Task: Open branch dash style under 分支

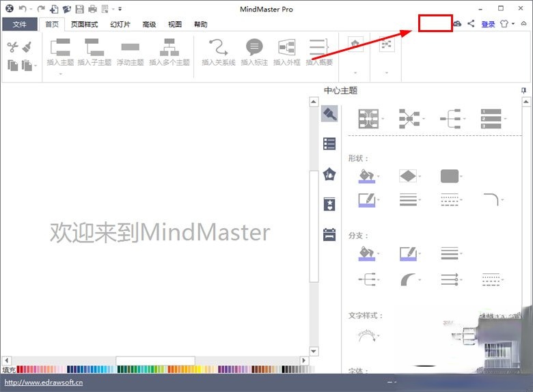Action: tap(493, 279)
